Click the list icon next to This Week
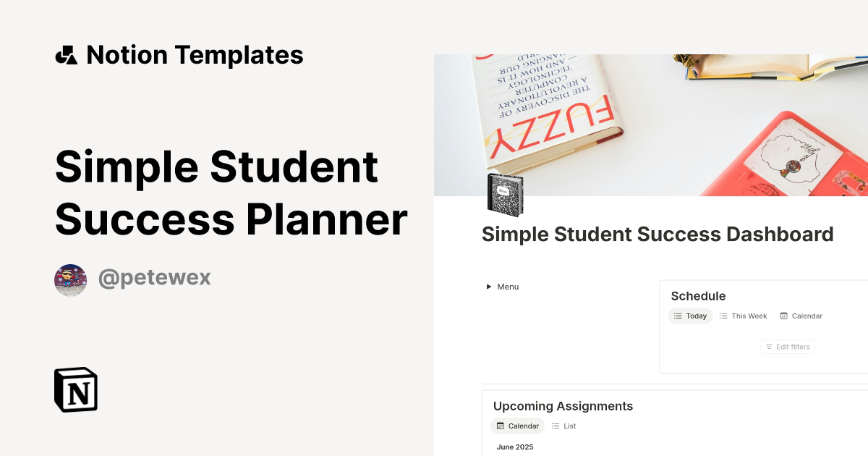The width and height of the screenshot is (868, 456). pos(723,316)
